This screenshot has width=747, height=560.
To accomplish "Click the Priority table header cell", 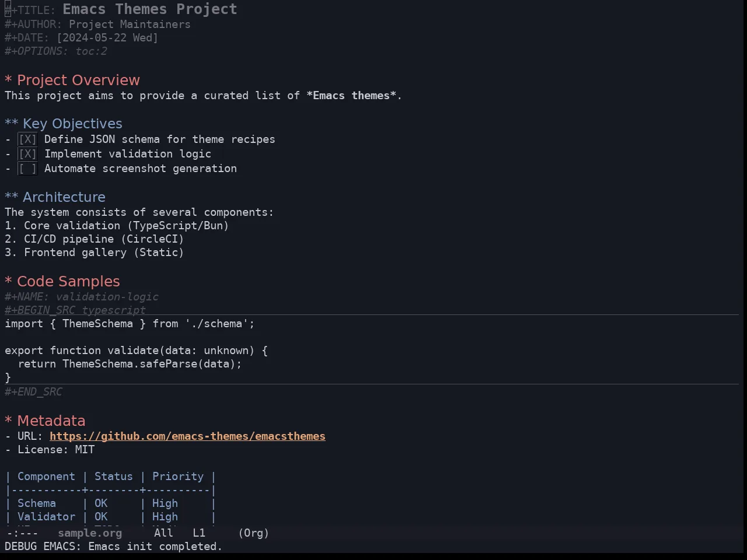I will (x=178, y=477).
